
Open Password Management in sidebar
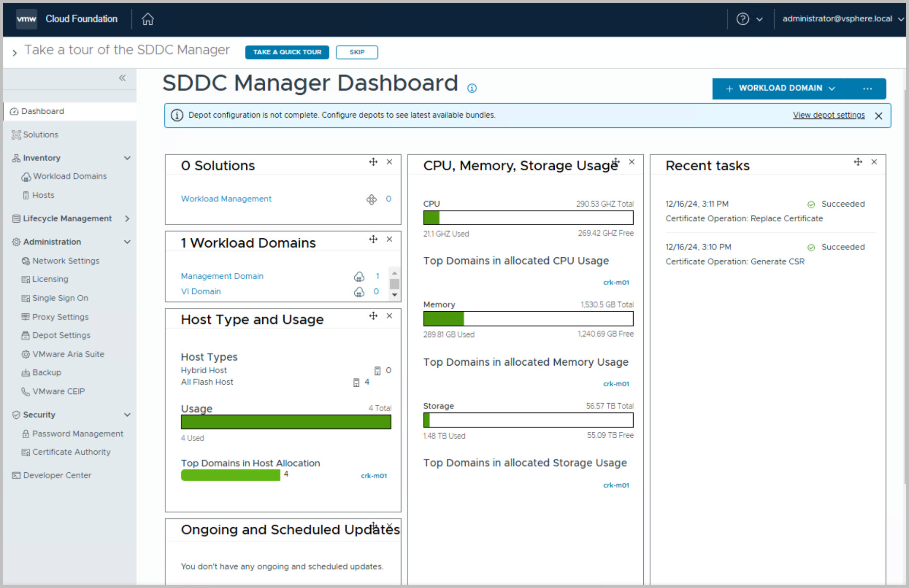(x=77, y=433)
